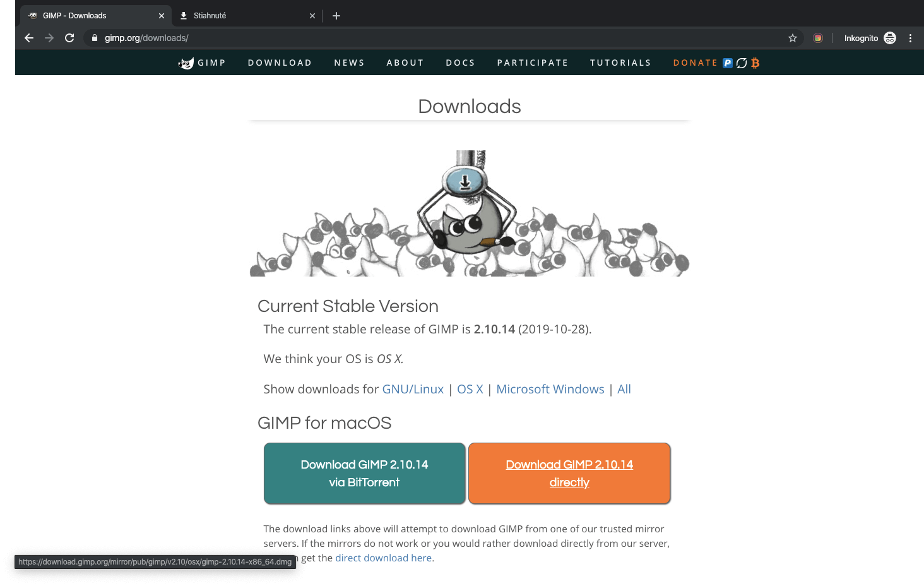Reload the GIMP downloads page
The image size is (924, 586).
[69, 38]
